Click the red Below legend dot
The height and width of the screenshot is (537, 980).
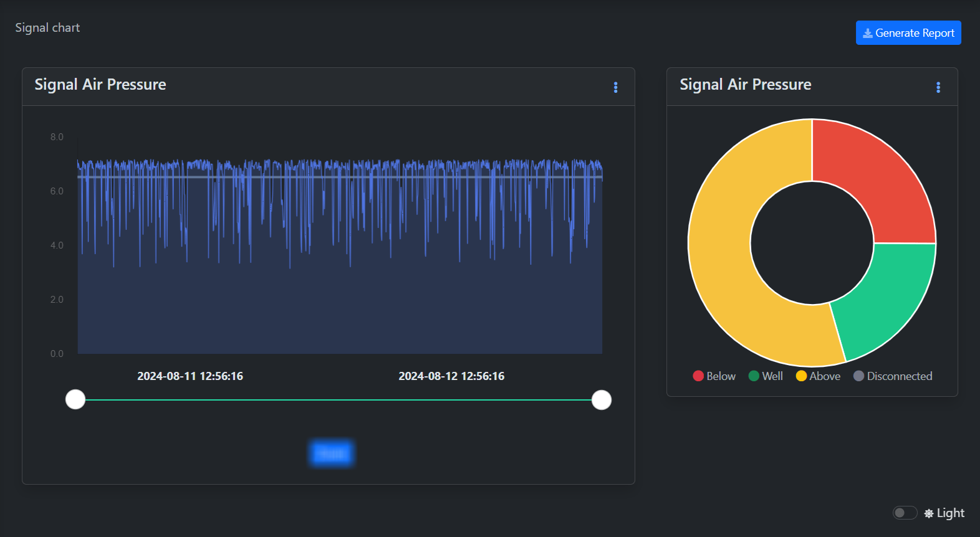pyautogui.click(x=698, y=376)
